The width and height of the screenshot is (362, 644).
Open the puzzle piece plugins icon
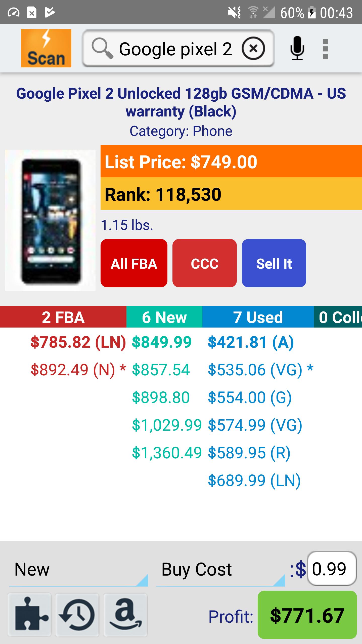[30, 614]
